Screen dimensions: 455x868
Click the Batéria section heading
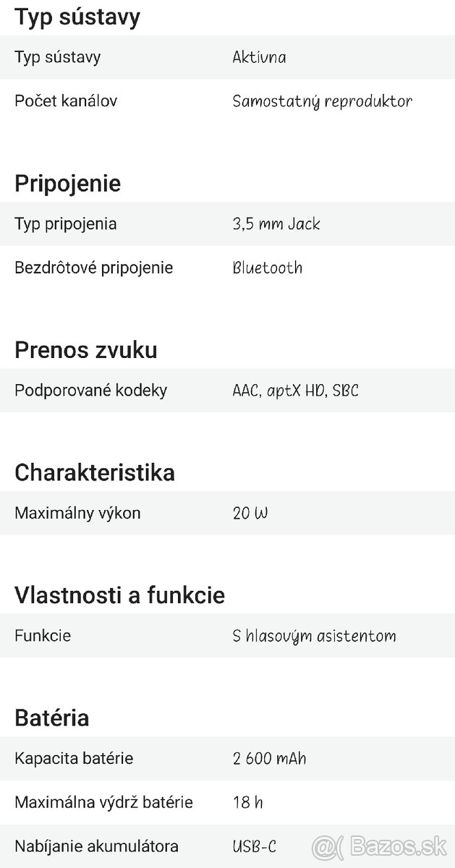point(52,718)
